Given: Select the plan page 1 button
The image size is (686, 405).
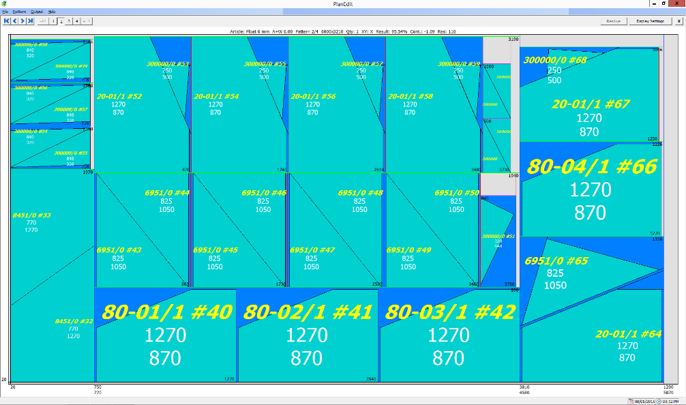Looking at the screenshot, I should click(x=53, y=21).
